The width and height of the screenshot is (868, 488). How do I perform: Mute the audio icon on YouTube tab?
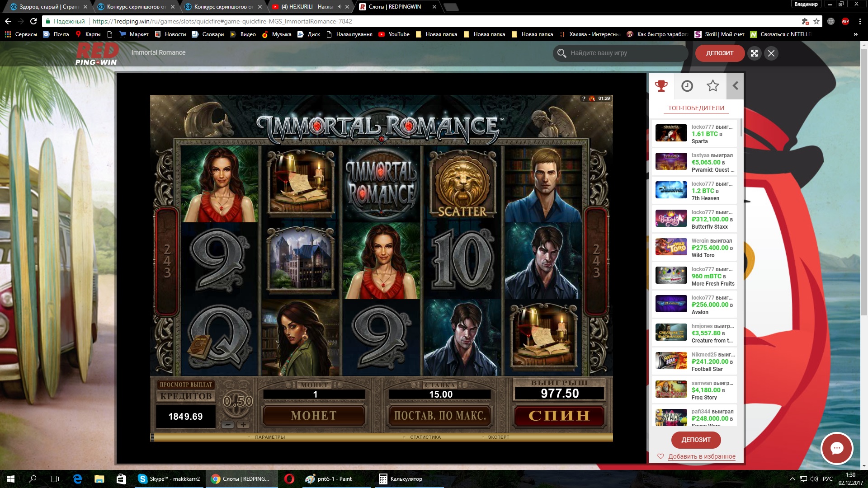pos(340,7)
